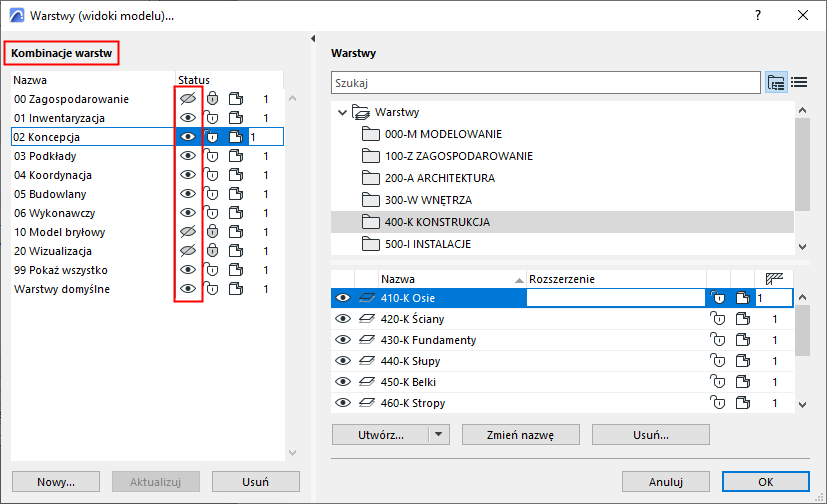Screen dimensions: 827x504
Task: Click wireframe icon for 01 Inwentaryzacja combination
Action: coord(235,118)
